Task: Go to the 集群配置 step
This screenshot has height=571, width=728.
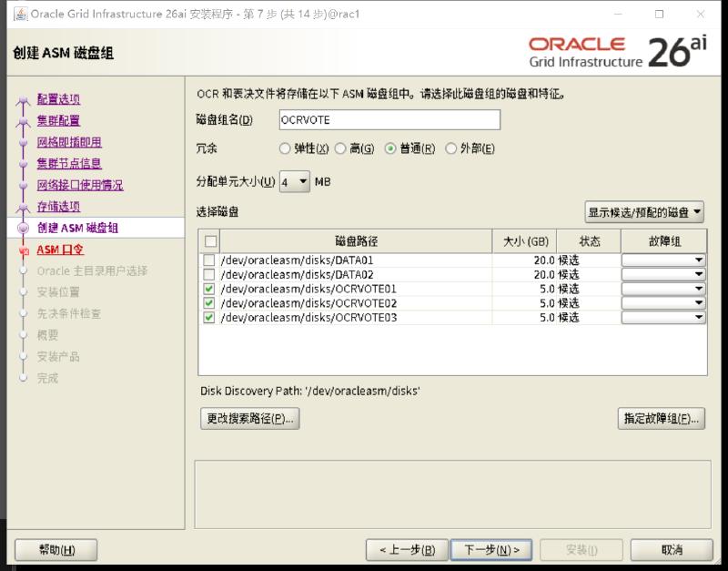Action: tap(58, 121)
